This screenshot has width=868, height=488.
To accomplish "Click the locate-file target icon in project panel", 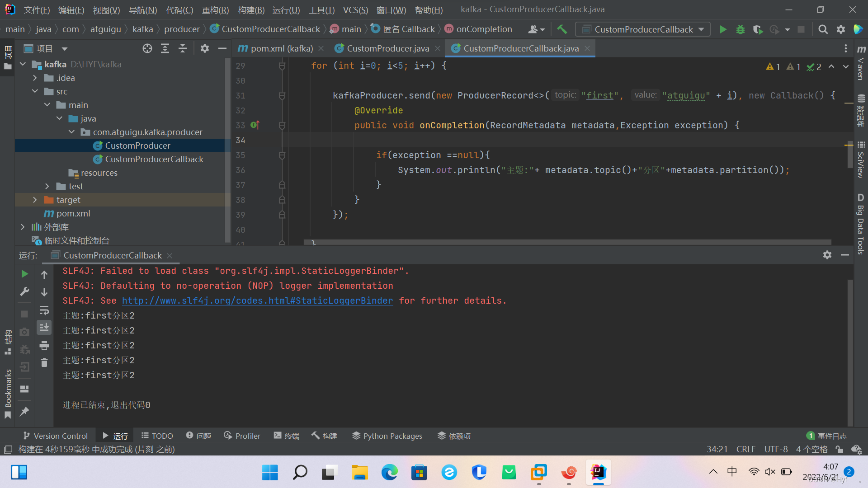I will [x=147, y=48].
